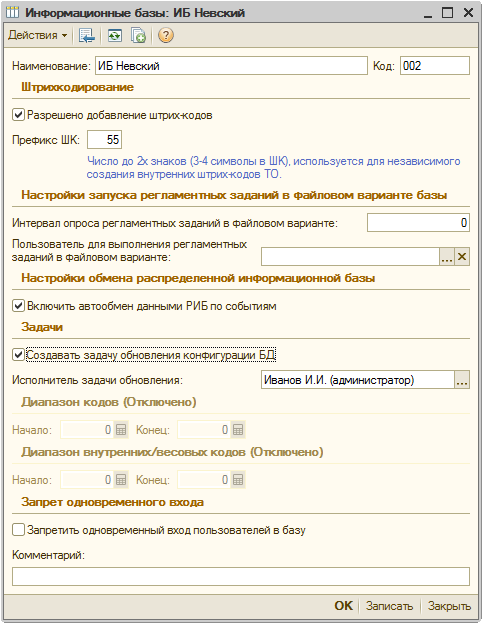Viewport: 482px width, 623px height.
Task: Disable 'Включить автообмен данными РИБ' checkbox
Action: tap(18, 306)
